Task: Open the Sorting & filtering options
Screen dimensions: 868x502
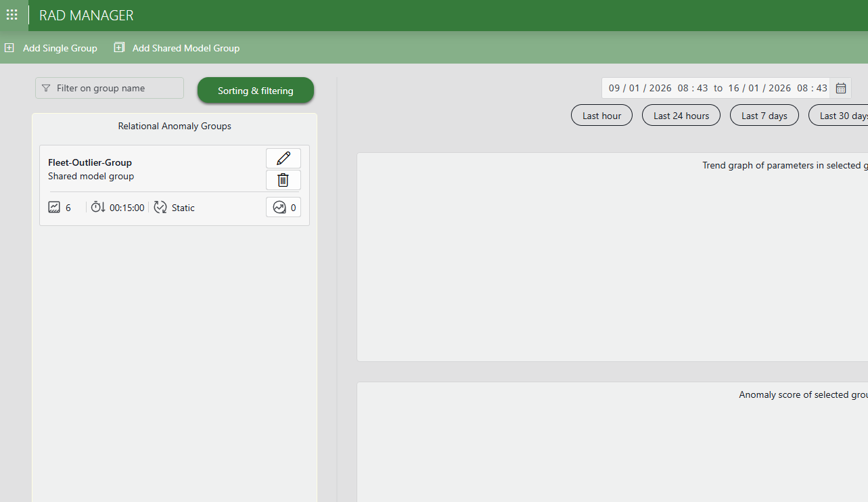Action: point(255,91)
